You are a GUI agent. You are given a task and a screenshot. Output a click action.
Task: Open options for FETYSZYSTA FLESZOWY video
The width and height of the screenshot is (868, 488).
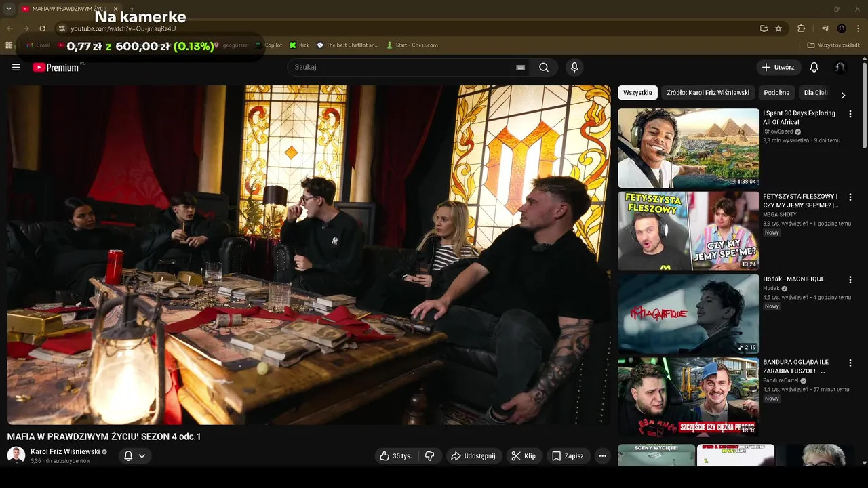pos(850,197)
